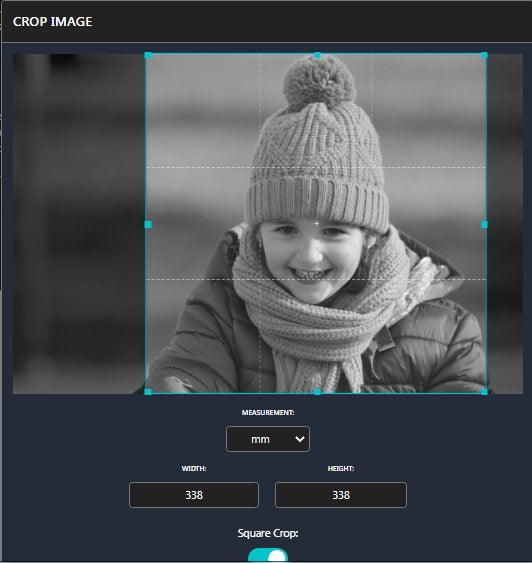Image resolution: width=532 pixels, height=563 pixels.
Task: Click the Height input field
Action: click(341, 495)
